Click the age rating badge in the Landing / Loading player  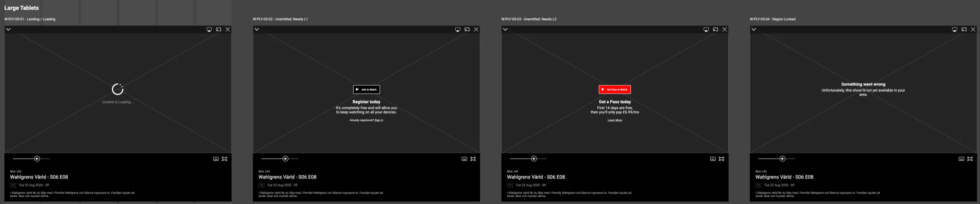(13, 185)
